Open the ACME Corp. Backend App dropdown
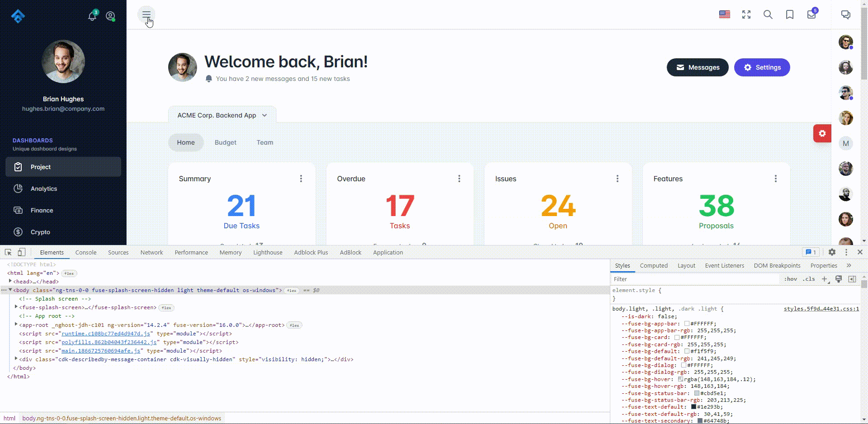868x424 pixels. 222,115
